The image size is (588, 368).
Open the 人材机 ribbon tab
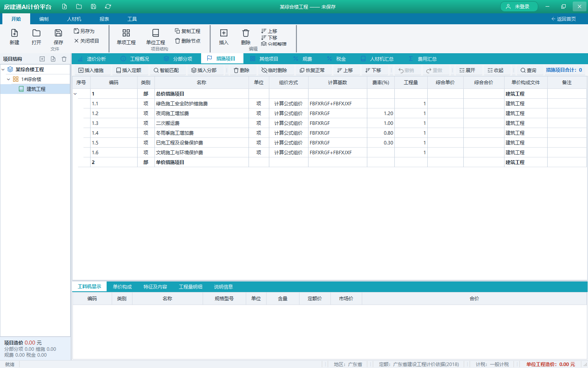[x=74, y=19]
